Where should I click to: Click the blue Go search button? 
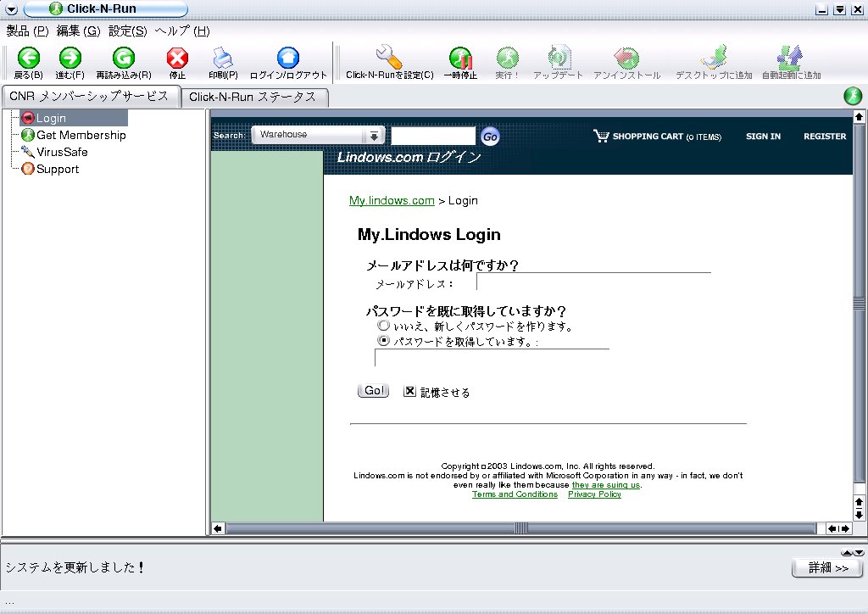point(490,137)
